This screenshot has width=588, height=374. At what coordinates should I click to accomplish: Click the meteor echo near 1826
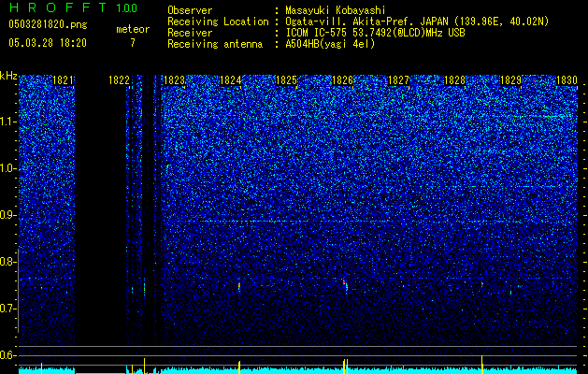coord(345,286)
